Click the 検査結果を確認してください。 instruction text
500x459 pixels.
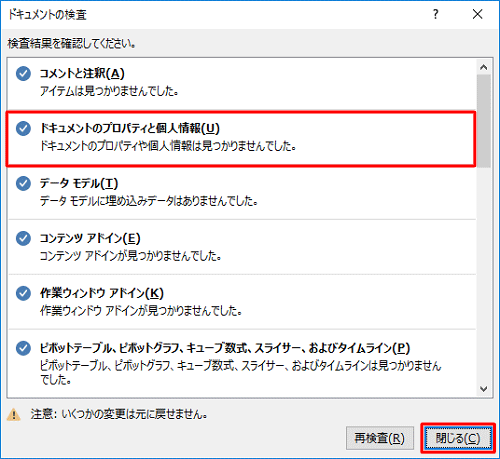click(71, 44)
